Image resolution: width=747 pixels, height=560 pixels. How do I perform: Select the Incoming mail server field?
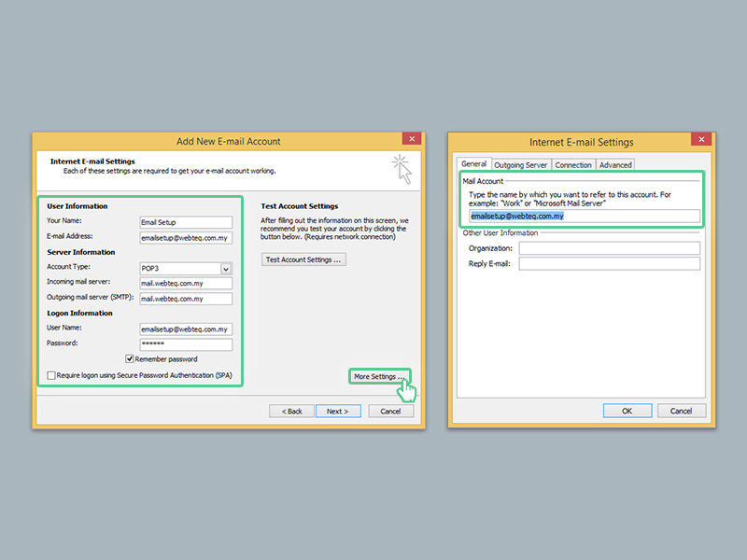pyautogui.click(x=186, y=284)
